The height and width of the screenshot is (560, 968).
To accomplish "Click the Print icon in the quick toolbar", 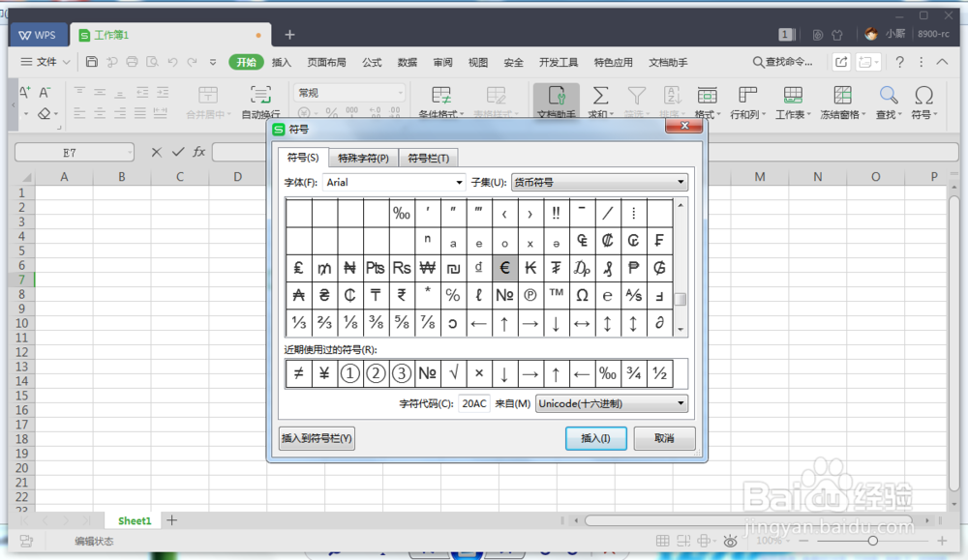I will (132, 62).
